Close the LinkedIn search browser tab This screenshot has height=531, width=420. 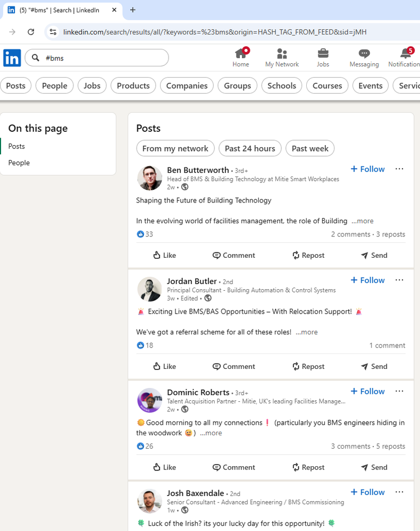coord(114,10)
